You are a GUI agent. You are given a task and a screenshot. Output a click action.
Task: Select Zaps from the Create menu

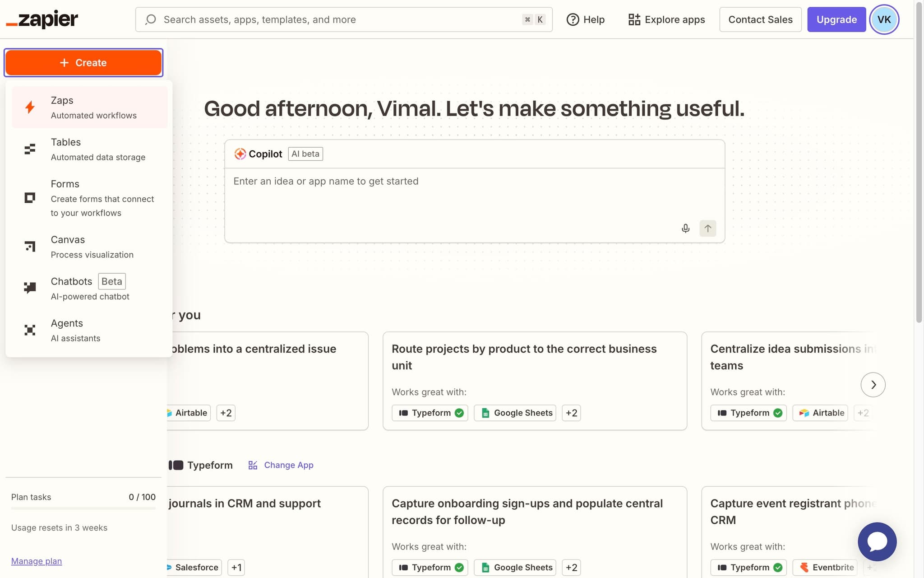pyautogui.click(x=89, y=107)
